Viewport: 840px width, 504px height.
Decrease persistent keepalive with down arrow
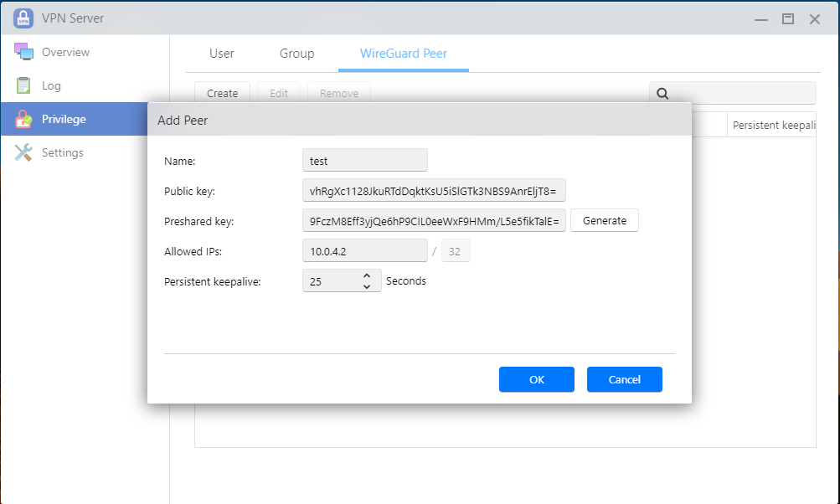(x=367, y=286)
